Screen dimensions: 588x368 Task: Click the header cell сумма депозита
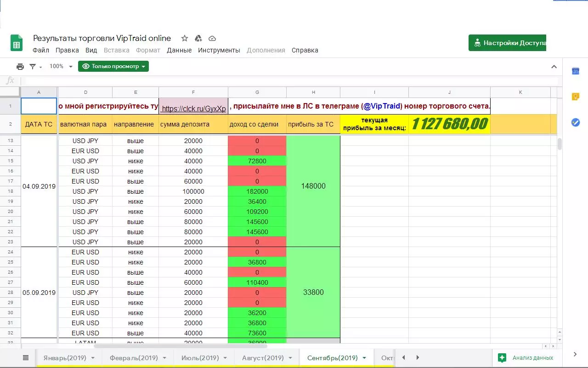[x=193, y=124]
